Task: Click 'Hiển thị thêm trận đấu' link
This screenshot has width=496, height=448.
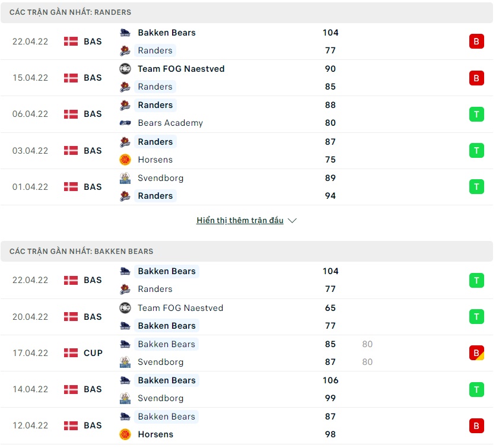Action: (240, 220)
